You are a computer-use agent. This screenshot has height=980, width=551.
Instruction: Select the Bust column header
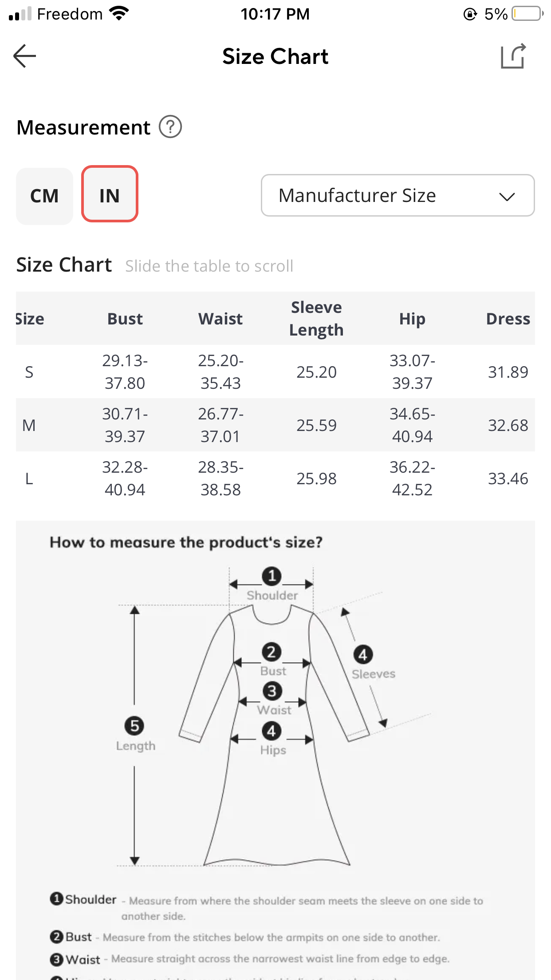coord(125,319)
